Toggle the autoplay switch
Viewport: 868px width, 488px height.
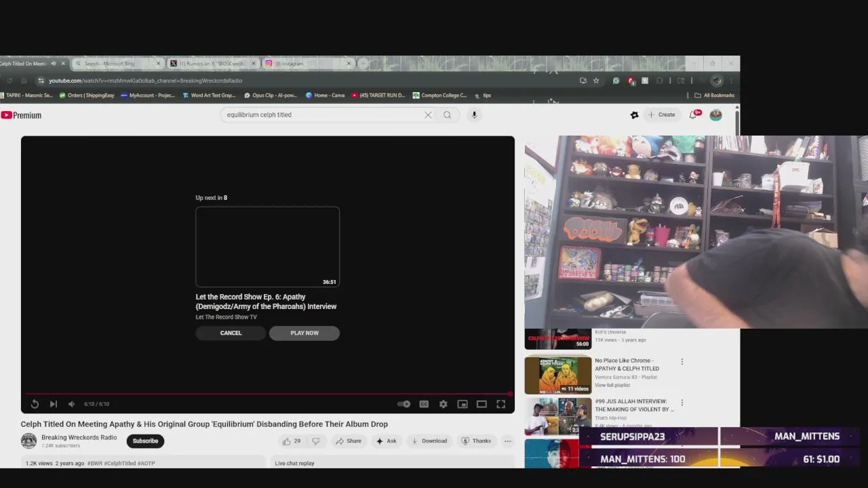pos(403,404)
